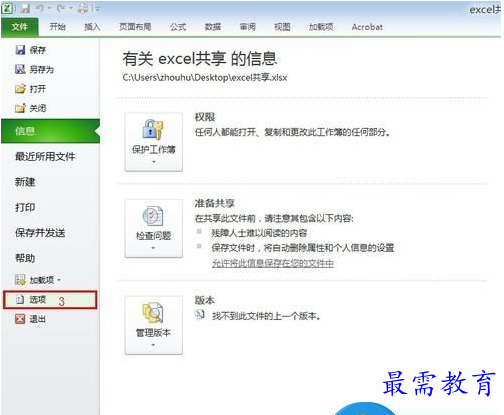Click the quick print icon in title bar
This screenshot has height=415, width=504.
pos(83,8)
